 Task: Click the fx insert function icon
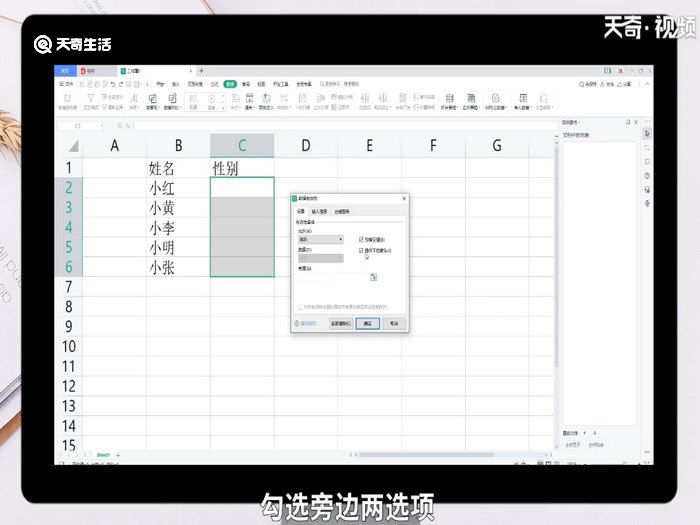tap(128, 126)
